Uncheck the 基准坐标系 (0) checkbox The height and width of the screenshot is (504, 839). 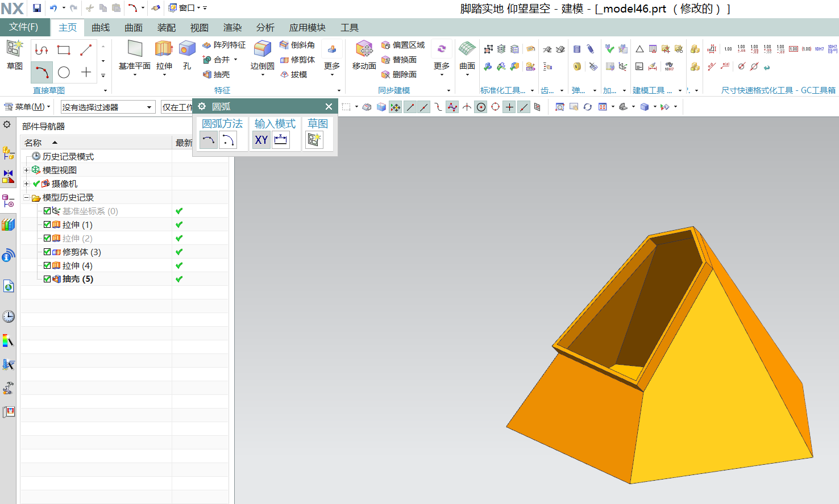click(x=47, y=211)
